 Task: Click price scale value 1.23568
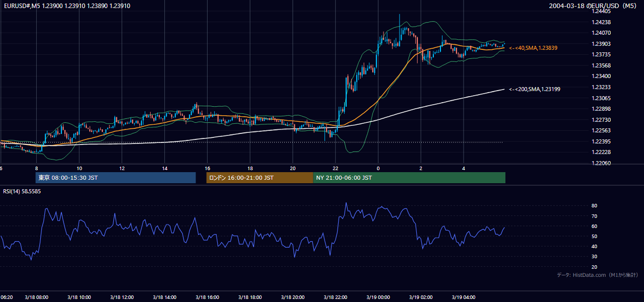tap(601, 65)
